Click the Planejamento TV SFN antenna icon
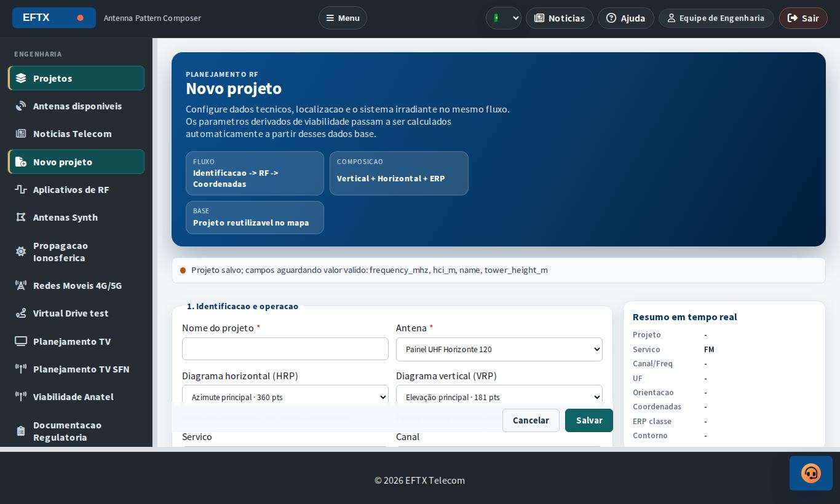Screen dimensions: 840x504 pos(21,369)
